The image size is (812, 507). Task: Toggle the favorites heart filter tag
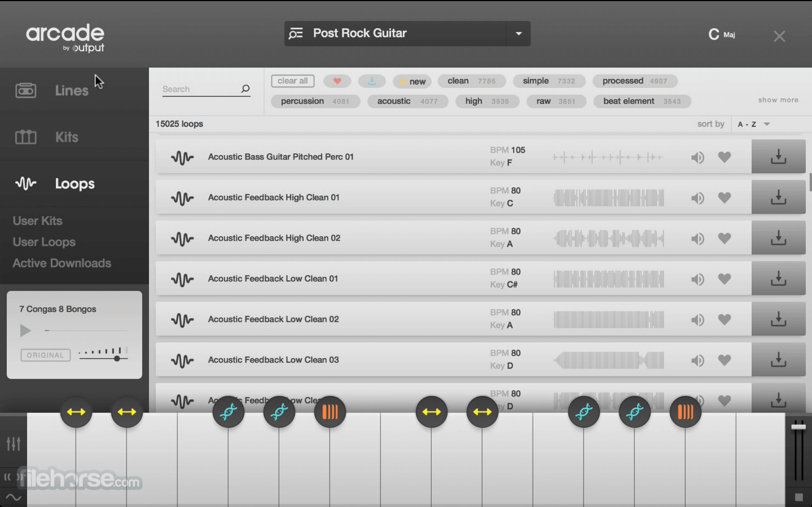337,81
